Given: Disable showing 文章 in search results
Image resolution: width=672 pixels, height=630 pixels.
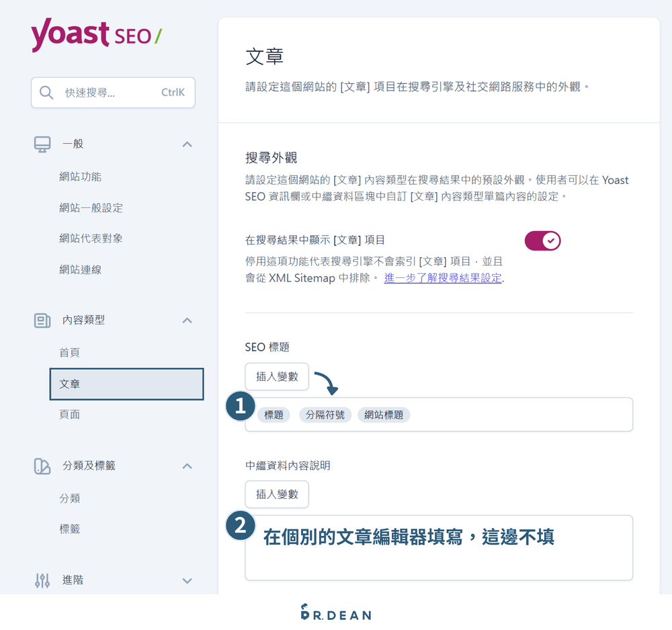Looking at the screenshot, I should coord(542,240).
